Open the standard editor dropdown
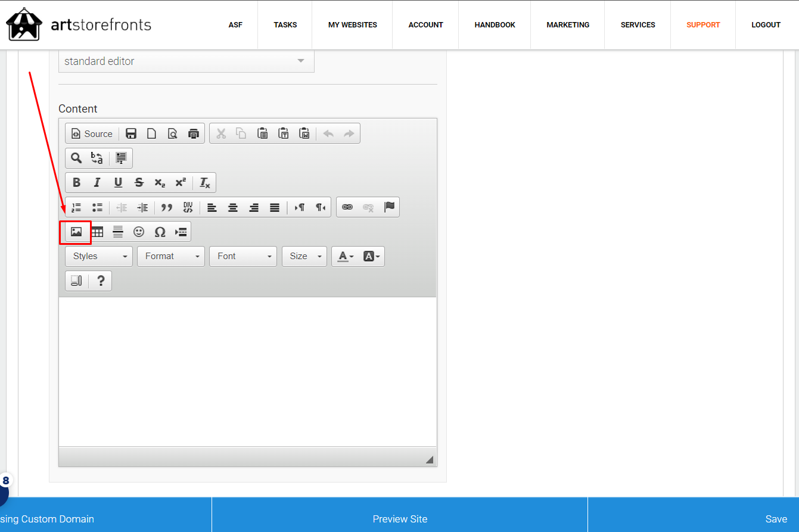 [186, 61]
